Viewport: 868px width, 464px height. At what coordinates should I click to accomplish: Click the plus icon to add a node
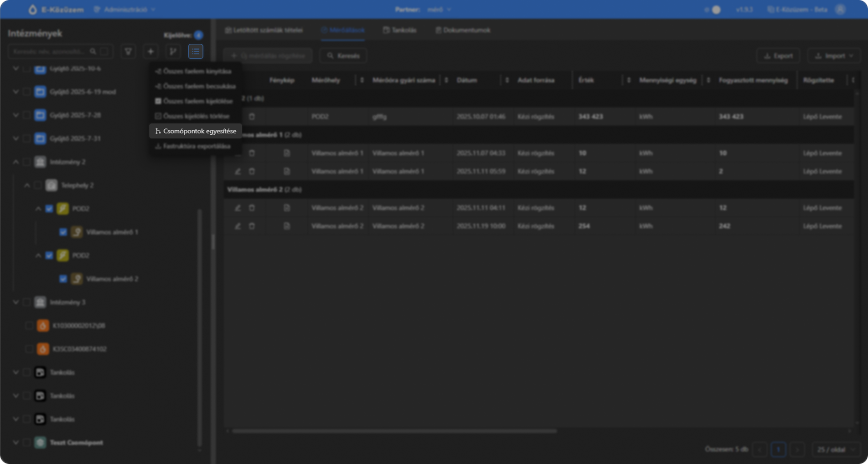tap(150, 52)
